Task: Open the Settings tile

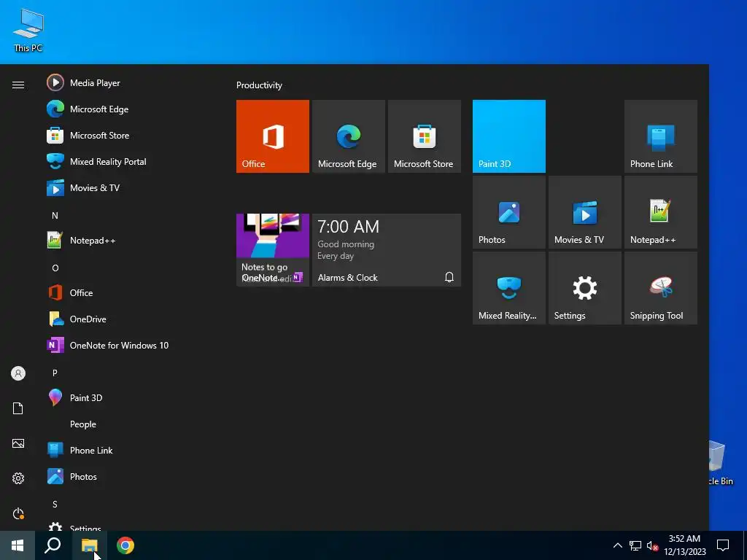Action: [585, 288]
